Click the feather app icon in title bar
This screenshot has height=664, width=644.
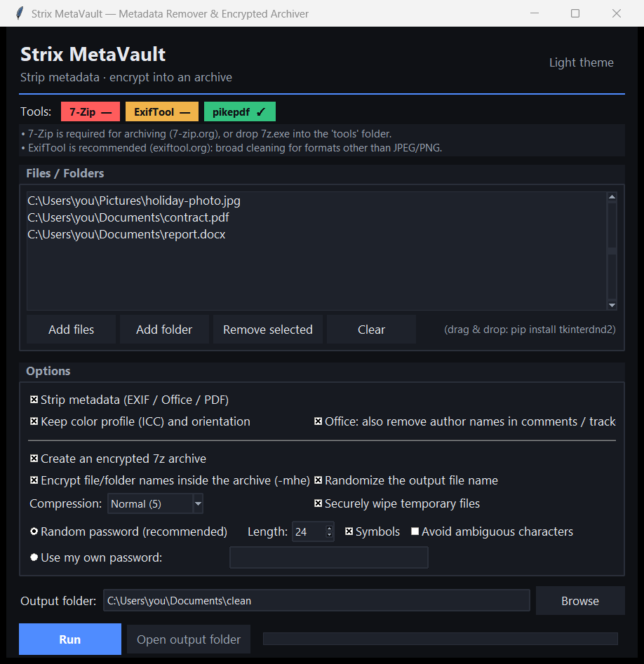click(x=19, y=13)
